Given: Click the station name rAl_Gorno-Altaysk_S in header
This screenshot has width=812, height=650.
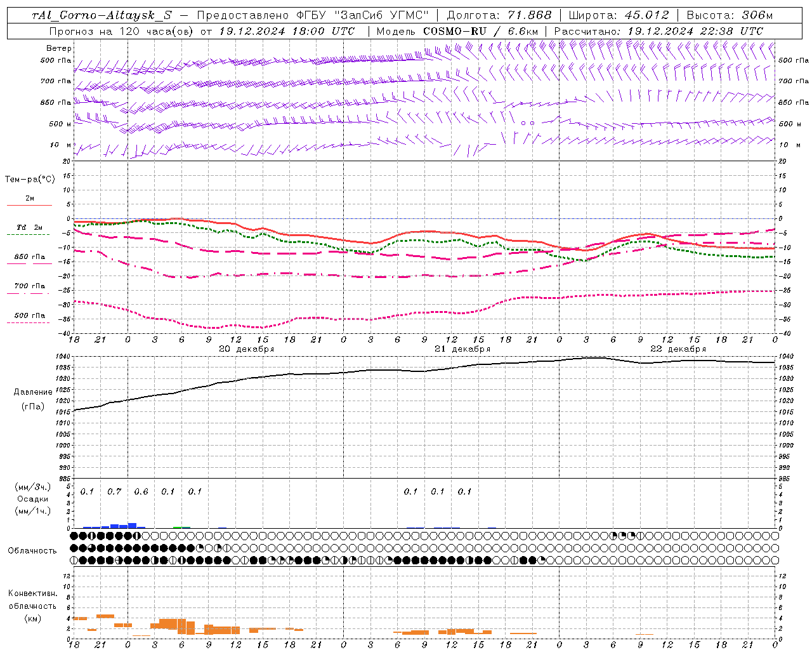Looking at the screenshot, I should (101, 15).
